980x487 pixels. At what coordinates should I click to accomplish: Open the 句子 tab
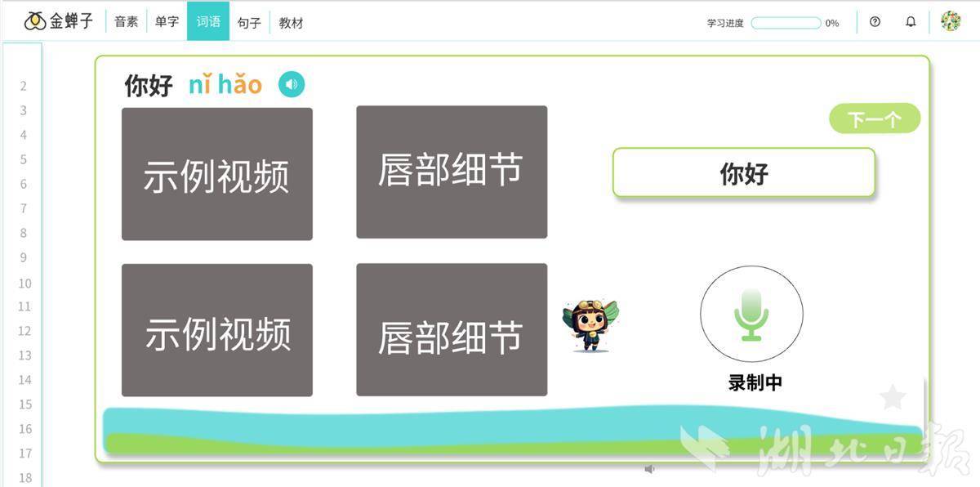249,23
